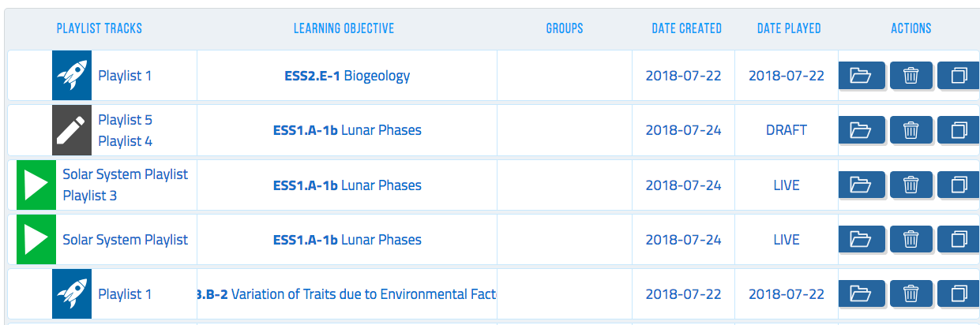Screen dimensions: 980x325
Task: Open folder icon in the bottom Playlist 1 row
Action: pos(862,294)
